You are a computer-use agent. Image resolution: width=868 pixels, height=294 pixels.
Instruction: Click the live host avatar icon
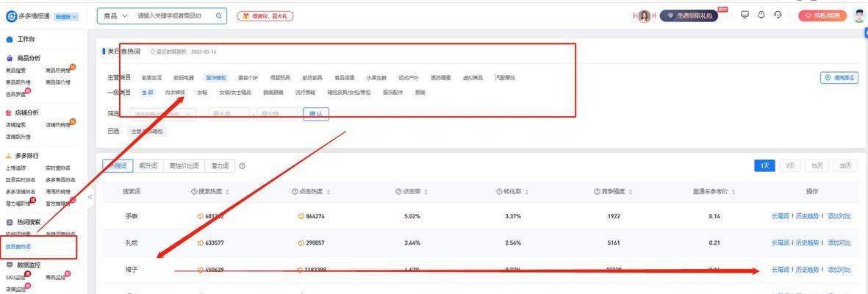point(645,17)
